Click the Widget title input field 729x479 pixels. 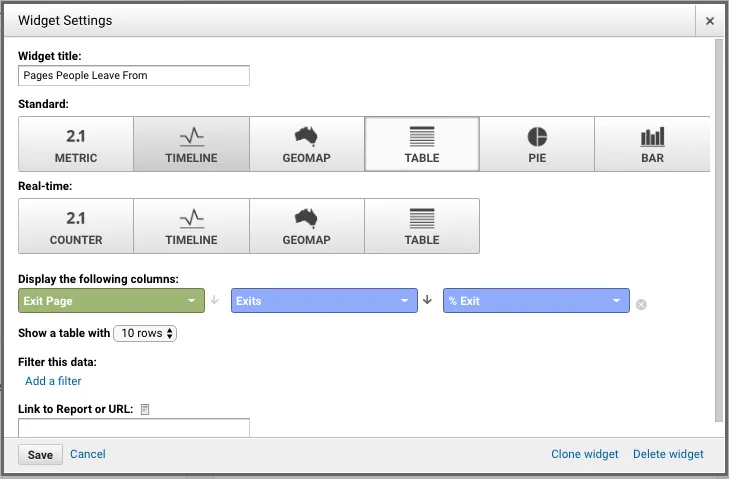134,75
